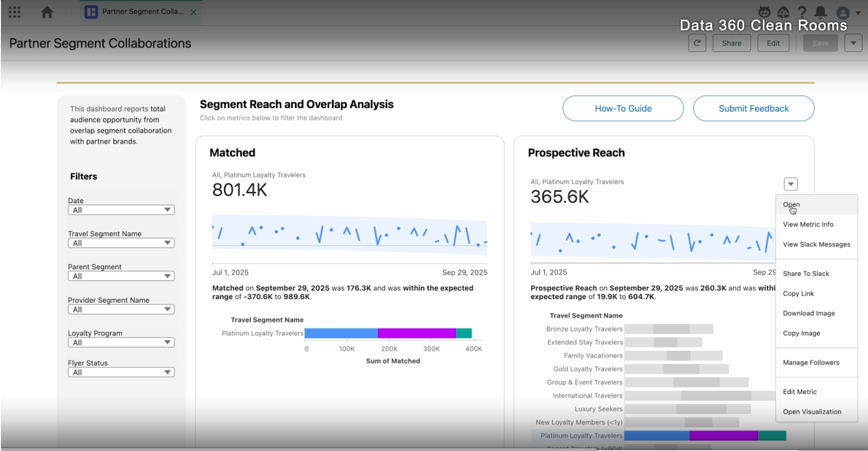
Task: Switch to Partner Segment Collaborations tab
Action: click(141, 12)
